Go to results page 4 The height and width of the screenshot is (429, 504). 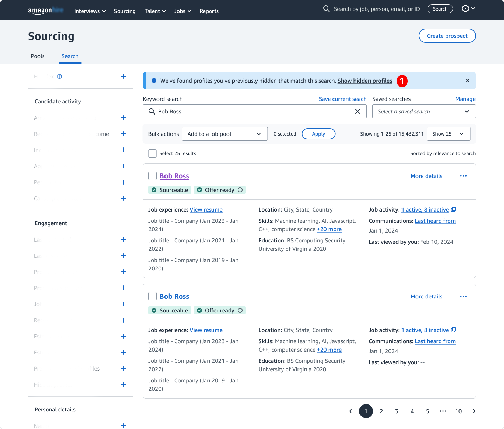(412, 411)
